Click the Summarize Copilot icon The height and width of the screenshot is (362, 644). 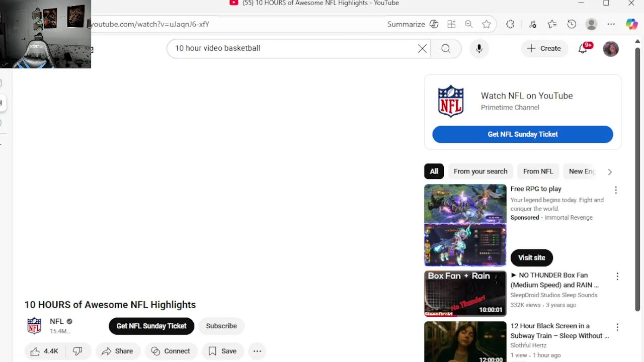pos(434,24)
